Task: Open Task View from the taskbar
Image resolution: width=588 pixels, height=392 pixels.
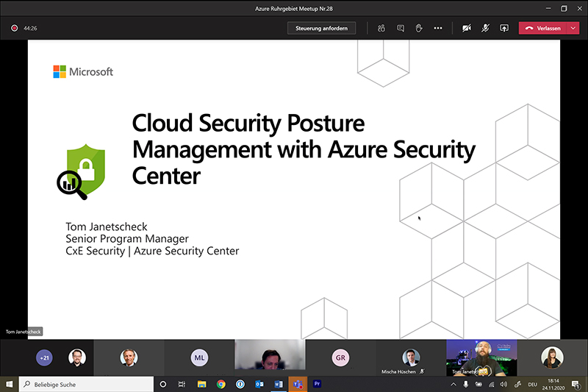Action: 182,384
